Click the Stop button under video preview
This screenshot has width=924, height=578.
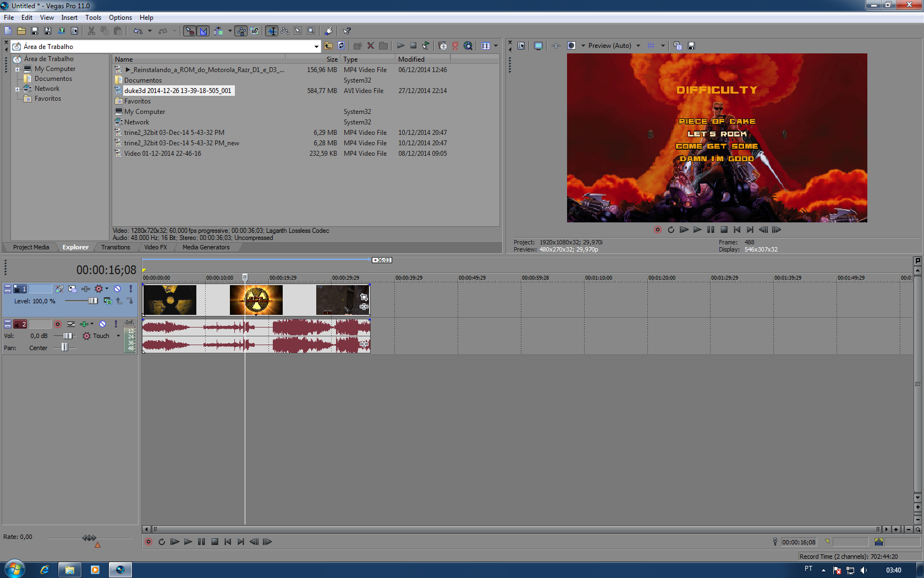coord(724,230)
